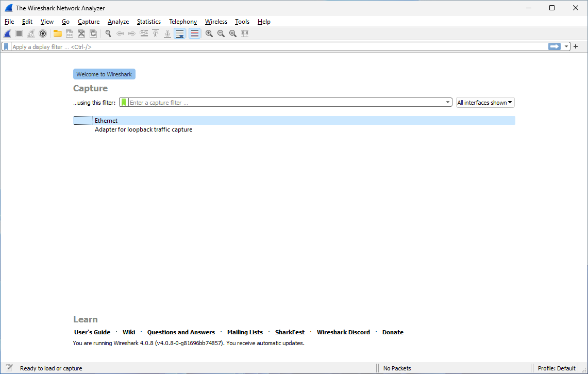Open the File menu
Viewport: 588px width, 374px height.
click(9, 22)
